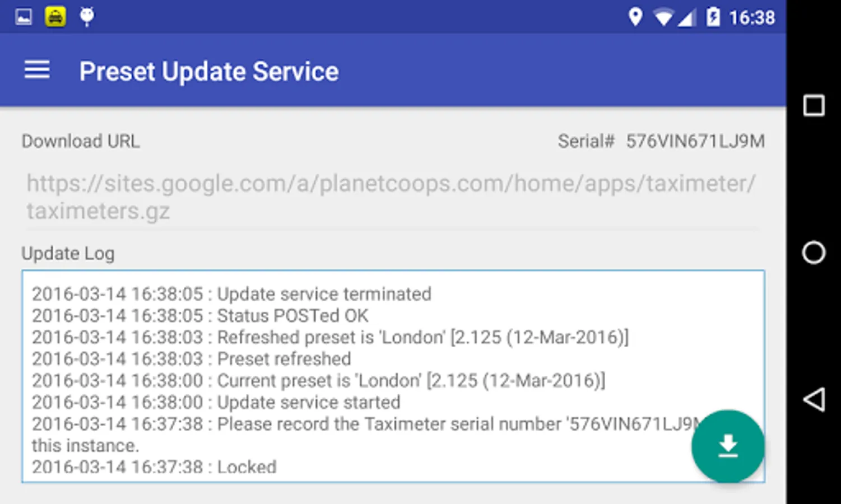Tap the picture notification icon in status bar
This screenshot has height=504, width=841.
[x=24, y=17]
